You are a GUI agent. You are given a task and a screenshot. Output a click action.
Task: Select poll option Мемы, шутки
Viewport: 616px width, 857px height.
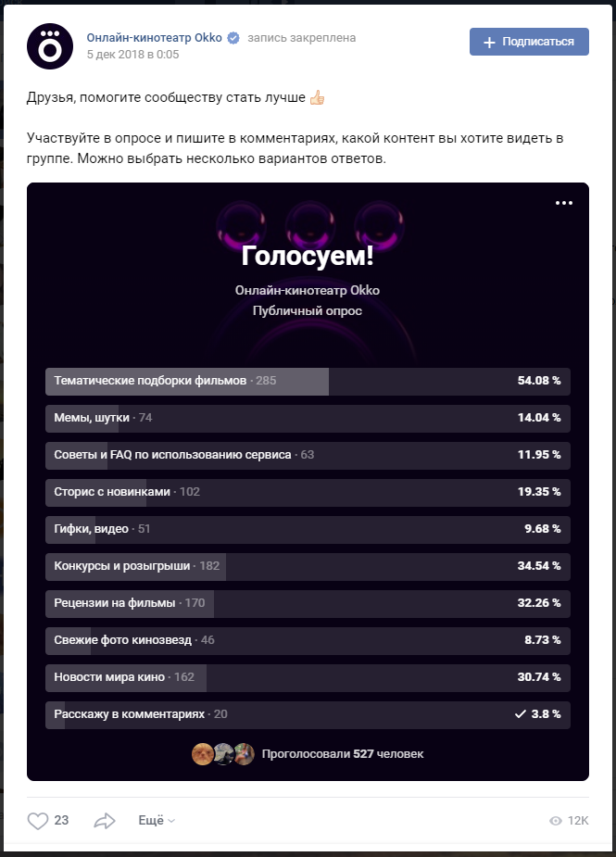tap(308, 418)
